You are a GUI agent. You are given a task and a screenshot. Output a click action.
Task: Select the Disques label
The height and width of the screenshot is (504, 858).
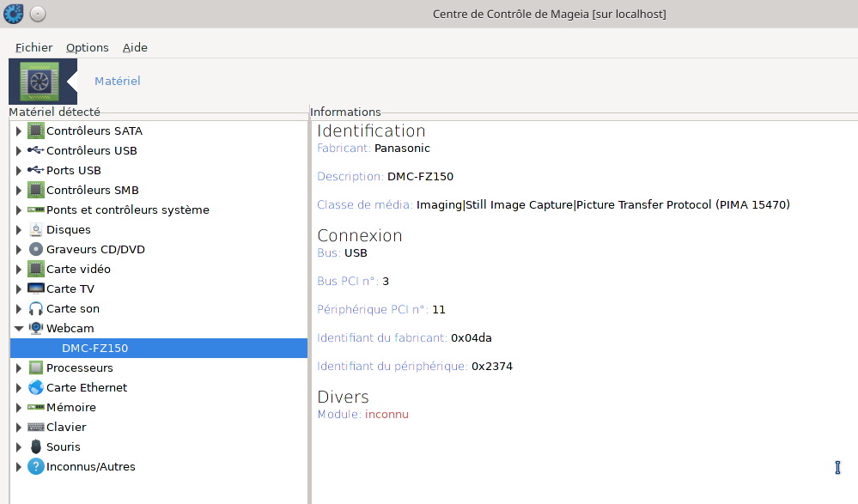click(69, 229)
